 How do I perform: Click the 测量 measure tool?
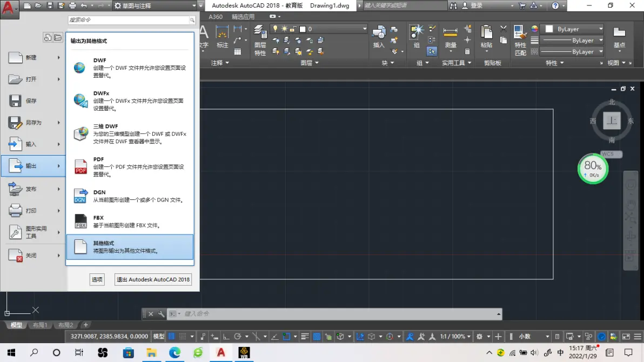click(x=451, y=38)
